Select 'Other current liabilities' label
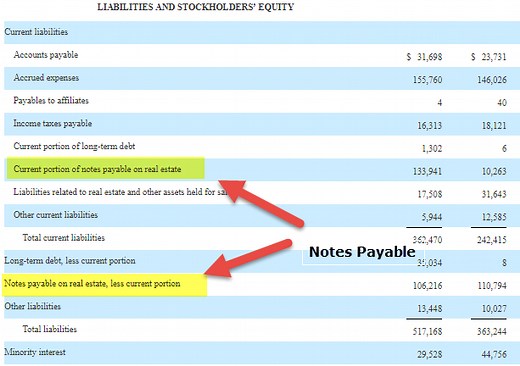This screenshot has width=520, height=366. click(x=56, y=215)
